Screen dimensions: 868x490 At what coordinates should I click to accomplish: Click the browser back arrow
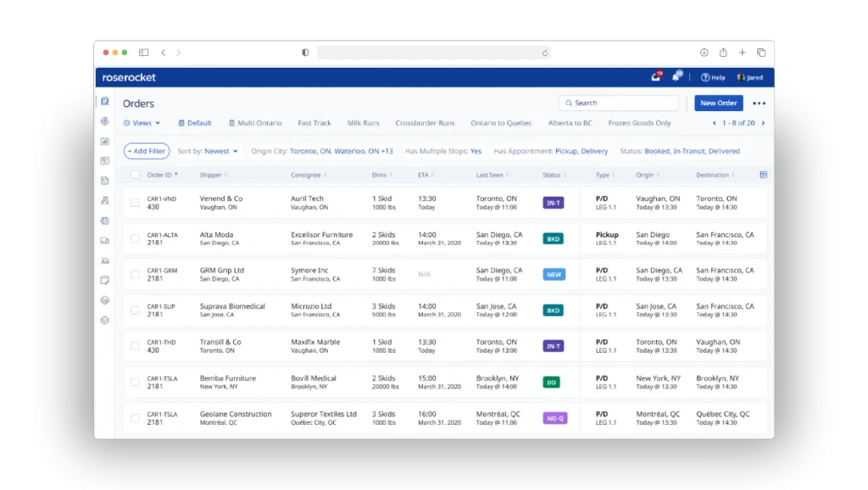(x=164, y=53)
